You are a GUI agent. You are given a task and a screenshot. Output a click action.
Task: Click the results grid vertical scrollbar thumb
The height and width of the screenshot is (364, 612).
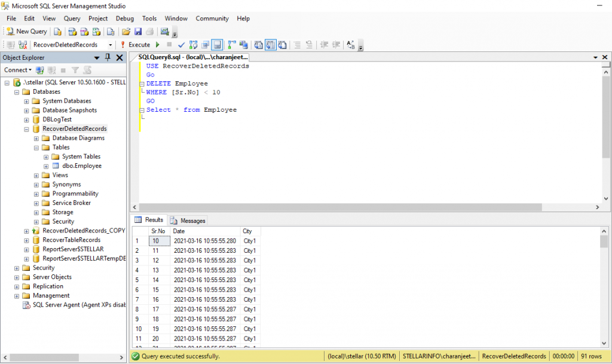pos(604,241)
